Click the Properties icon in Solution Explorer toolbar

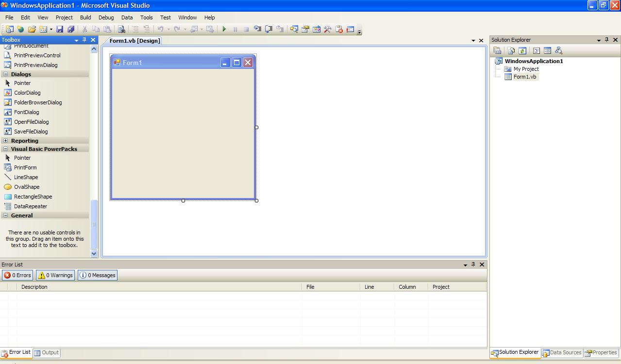point(497,50)
